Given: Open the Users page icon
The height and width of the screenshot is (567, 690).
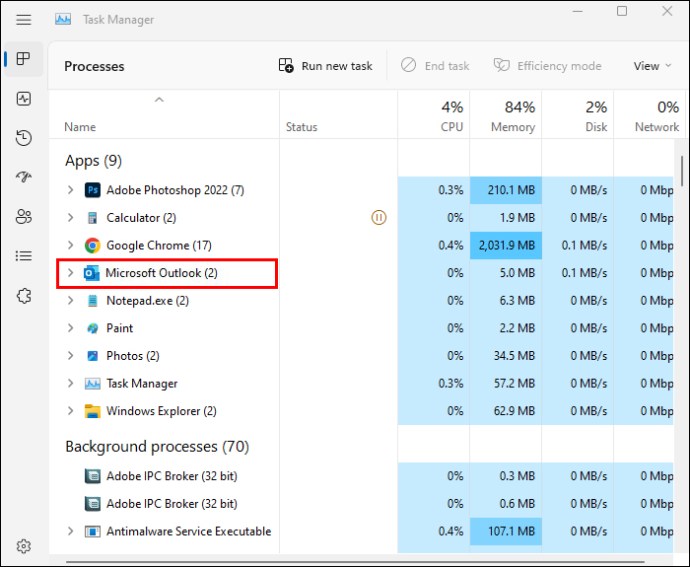Looking at the screenshot, I should [24, 216].
